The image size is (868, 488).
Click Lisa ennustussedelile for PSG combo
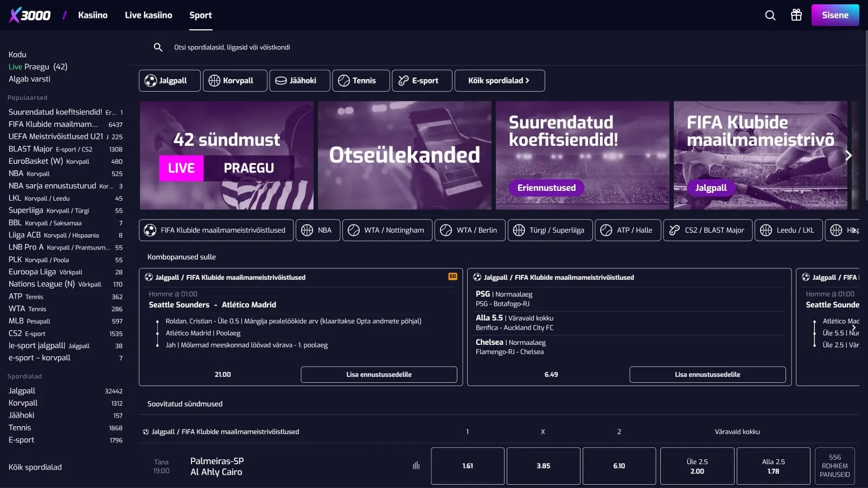click(x=707, y=375)
